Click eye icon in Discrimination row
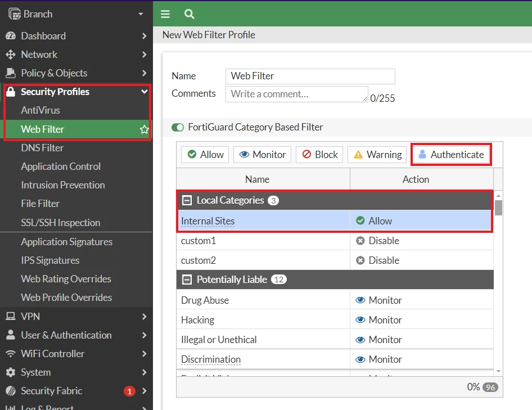 tap(360, 359)
